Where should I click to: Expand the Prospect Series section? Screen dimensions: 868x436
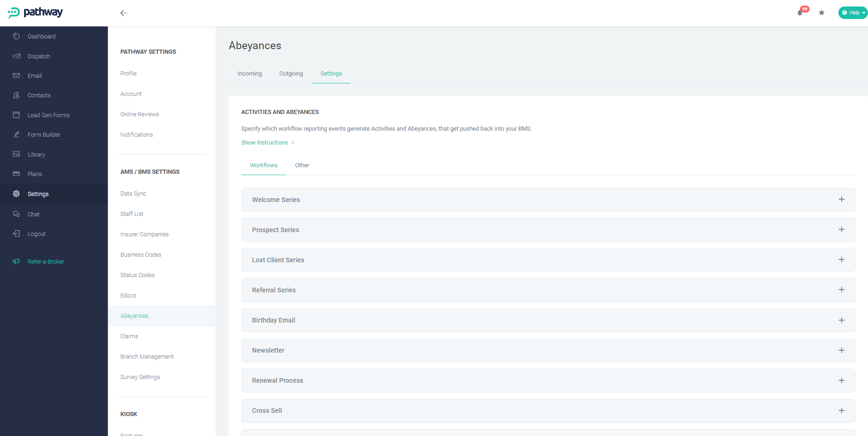tap(842, 229)
